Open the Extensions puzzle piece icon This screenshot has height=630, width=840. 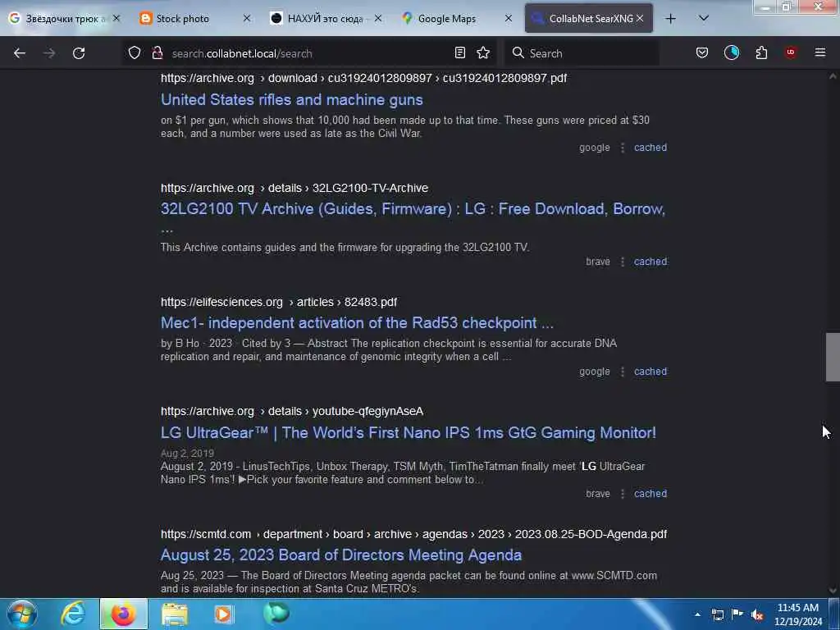761,52
